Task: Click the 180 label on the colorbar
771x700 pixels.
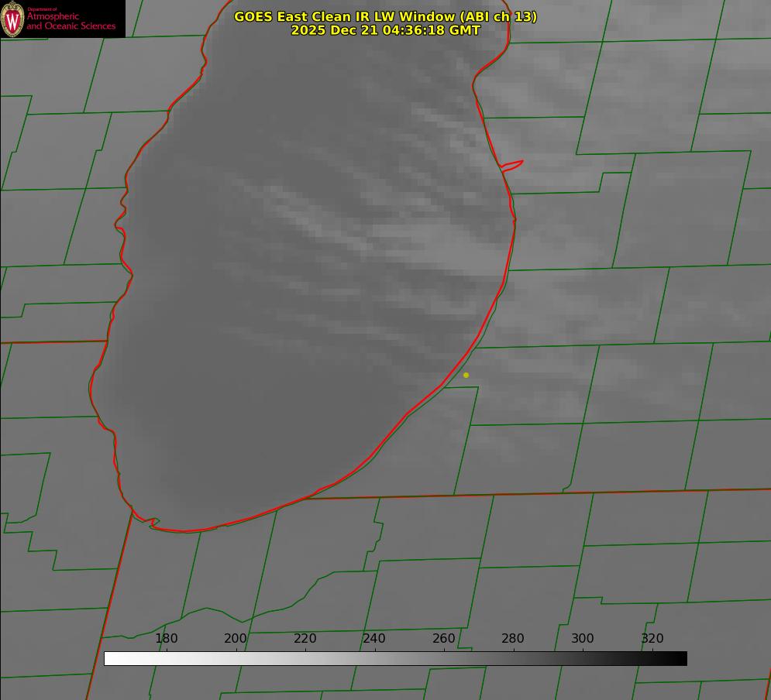Action: 167,638
